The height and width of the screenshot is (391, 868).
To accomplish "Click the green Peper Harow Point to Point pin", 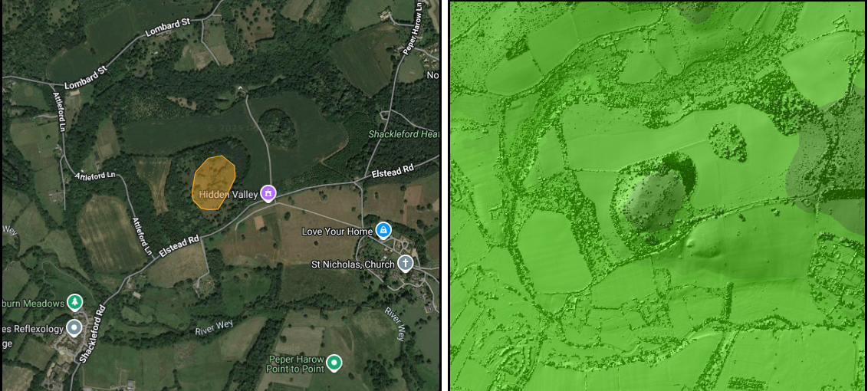I will [x=334, y=363].
